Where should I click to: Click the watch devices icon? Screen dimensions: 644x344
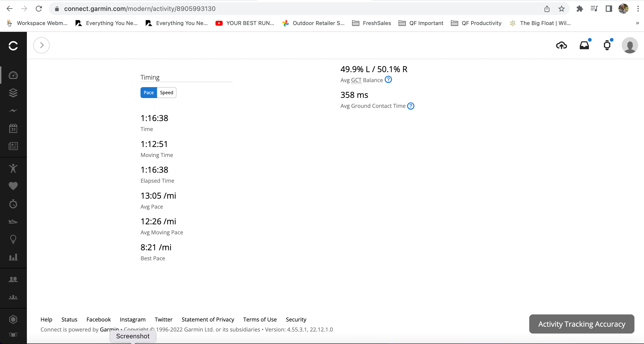click(607, 46)
